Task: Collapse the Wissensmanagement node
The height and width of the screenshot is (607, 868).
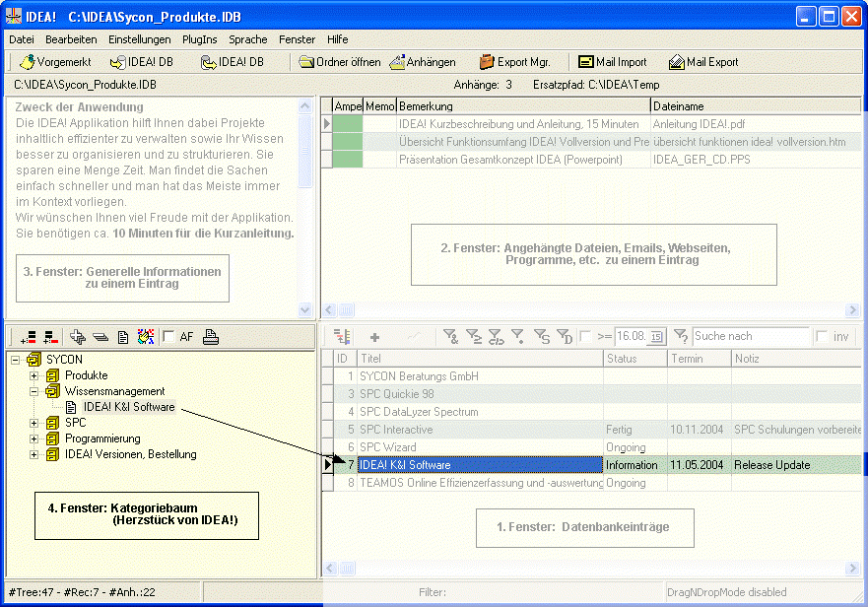Action: tap(33, 391)
